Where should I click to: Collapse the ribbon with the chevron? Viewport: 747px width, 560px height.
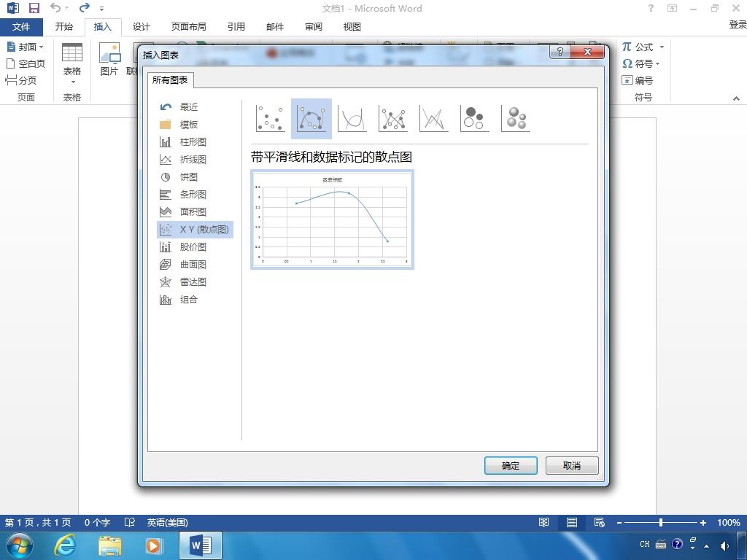(x=737, y=98)
